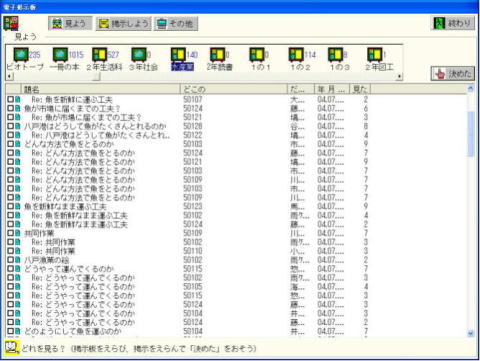480x361 pixels.
Task: Tick the checkbox for 共同作業 post
Action: (x=11, y=233)
